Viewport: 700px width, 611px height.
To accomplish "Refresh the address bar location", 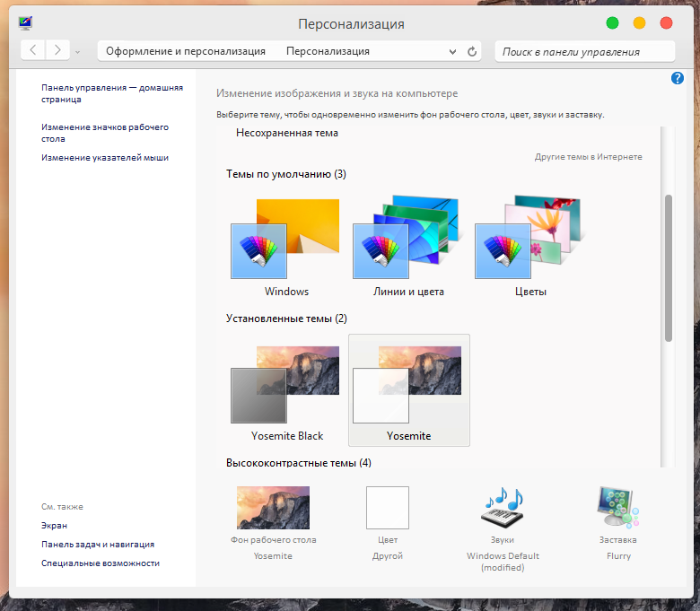I will click(x=472, y=51).
